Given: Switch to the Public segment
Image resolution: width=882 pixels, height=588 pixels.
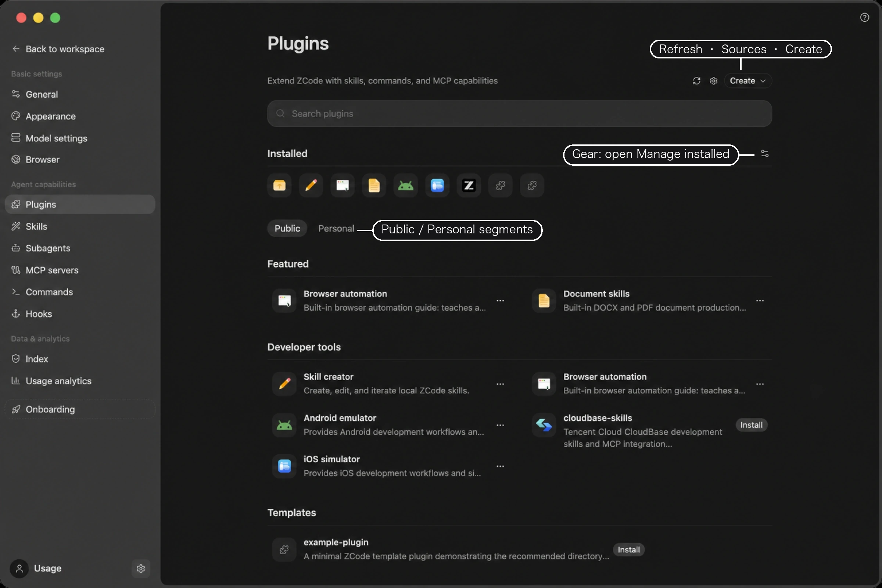Looking at the screenshot, I should pyautogui.click(x=287, y=228).
